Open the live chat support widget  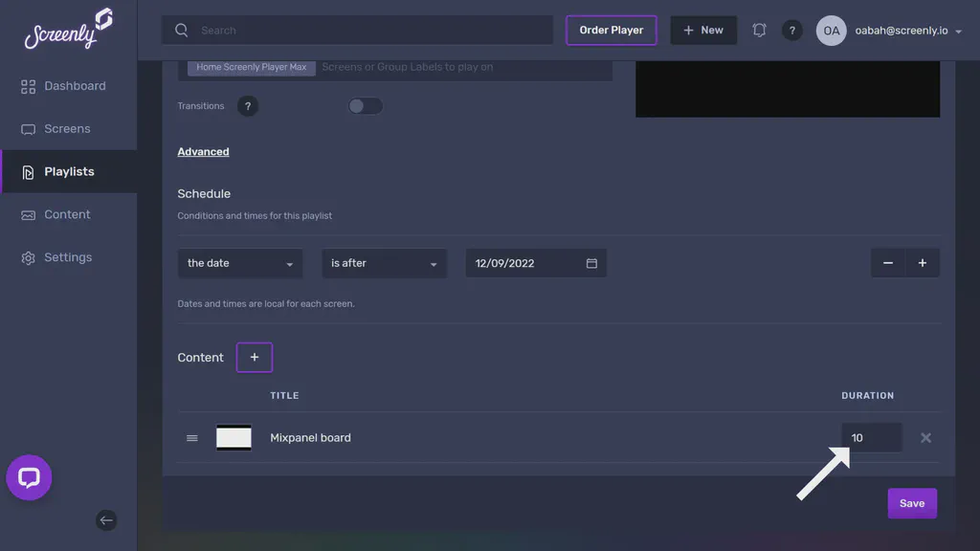coord(29,477)
